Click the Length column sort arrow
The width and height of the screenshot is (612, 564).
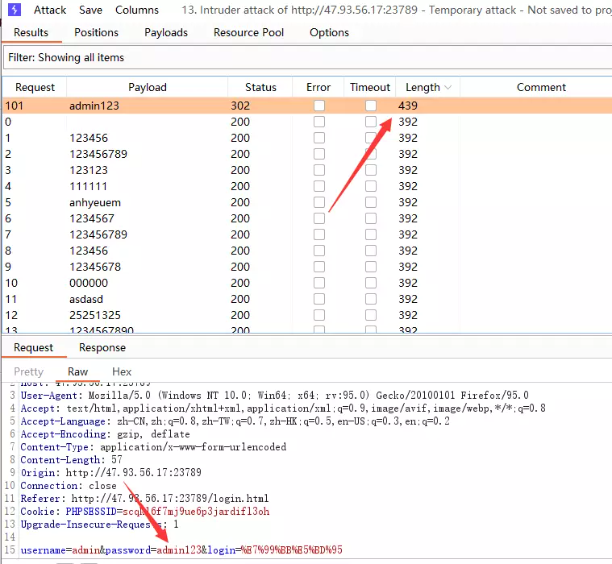pos(447,88)
